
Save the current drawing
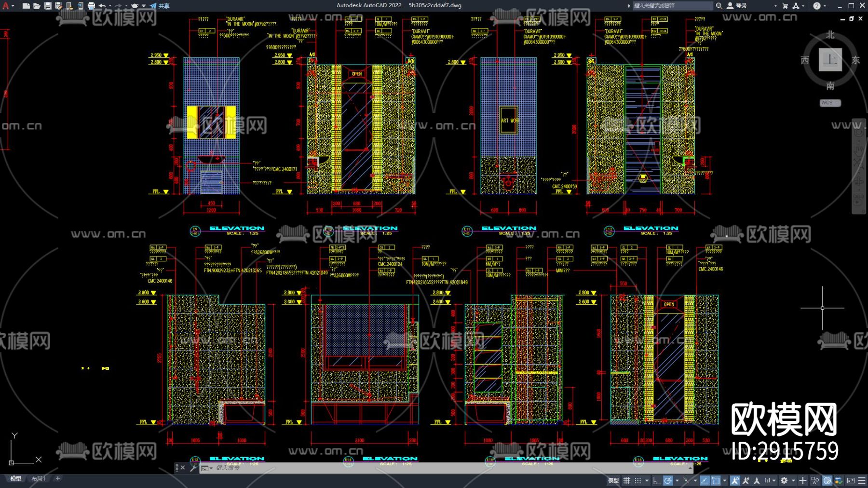(48, 6)
